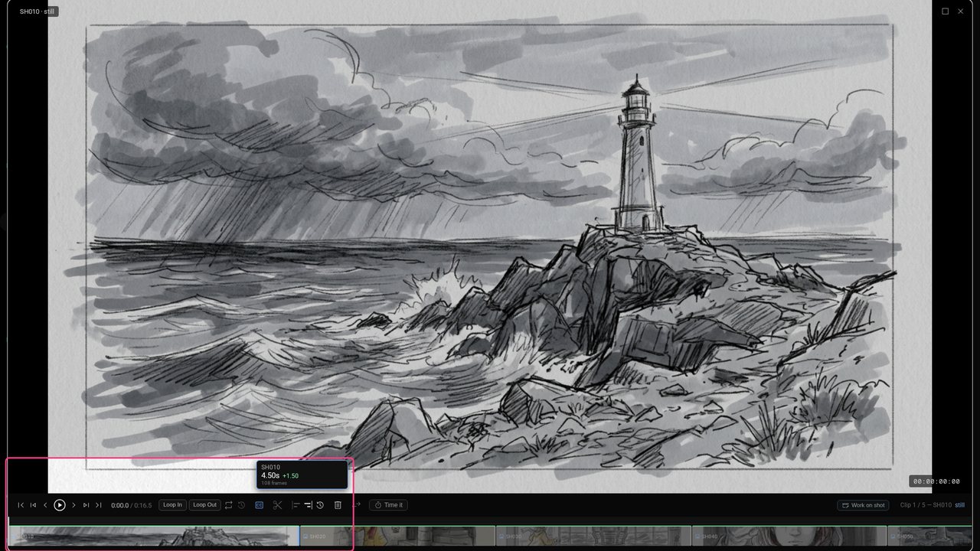Viewport: 980px width, 551px height.
Task: Open the Time it tool
Action: [389, 505]
